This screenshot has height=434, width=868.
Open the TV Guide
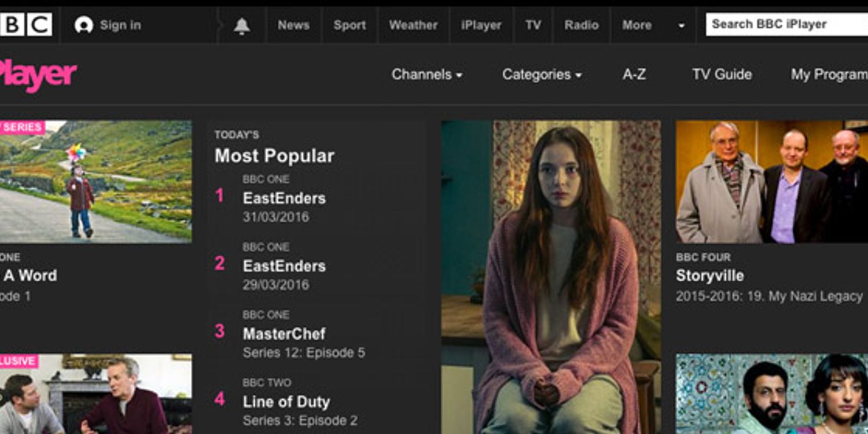[x=722, y=75]
